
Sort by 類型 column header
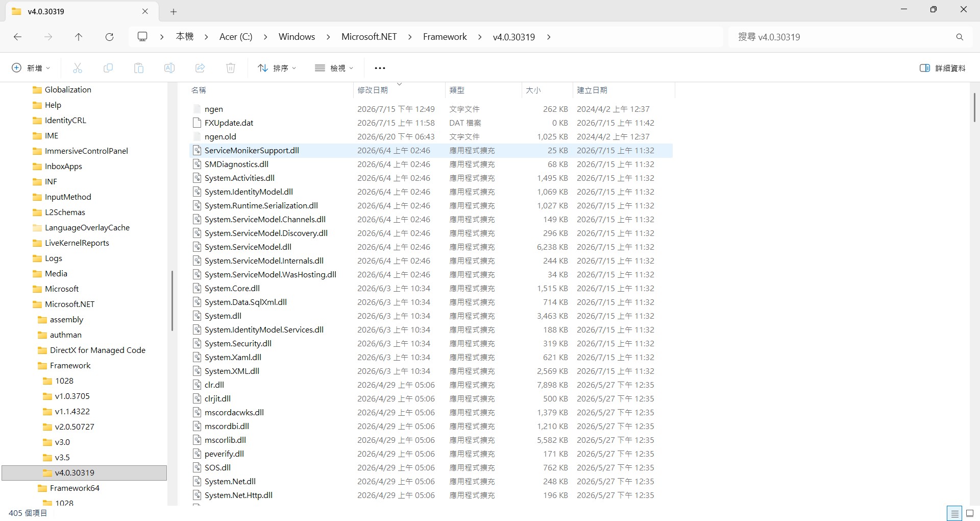coord(483,90)
